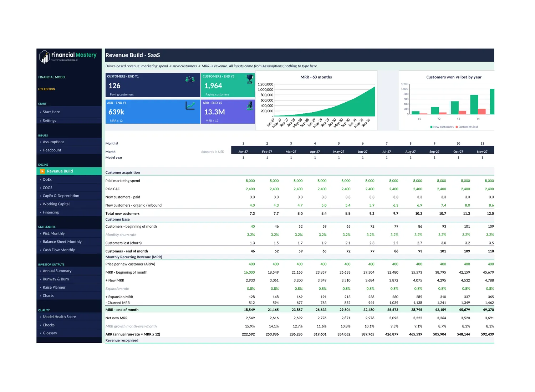This screenshot has height=392, width=535.
Task: Click the red Customers lost legend swatch
Action: coord(457,127)
